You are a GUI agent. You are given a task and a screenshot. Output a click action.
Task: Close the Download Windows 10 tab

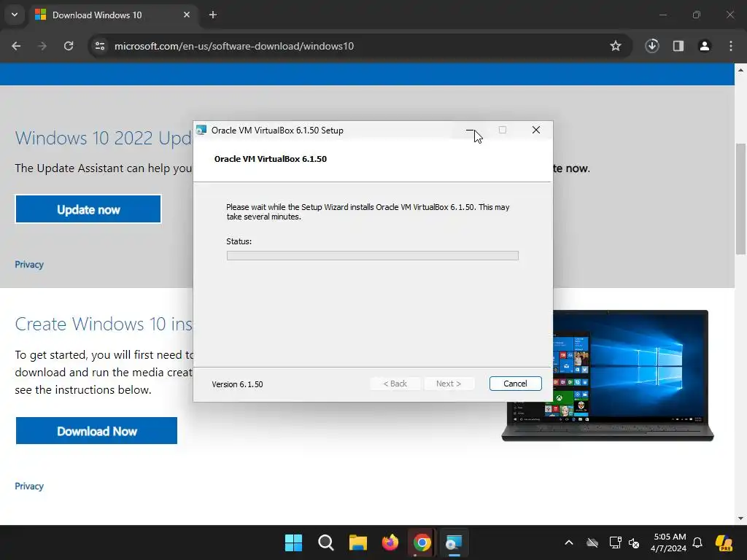point(187,15)
